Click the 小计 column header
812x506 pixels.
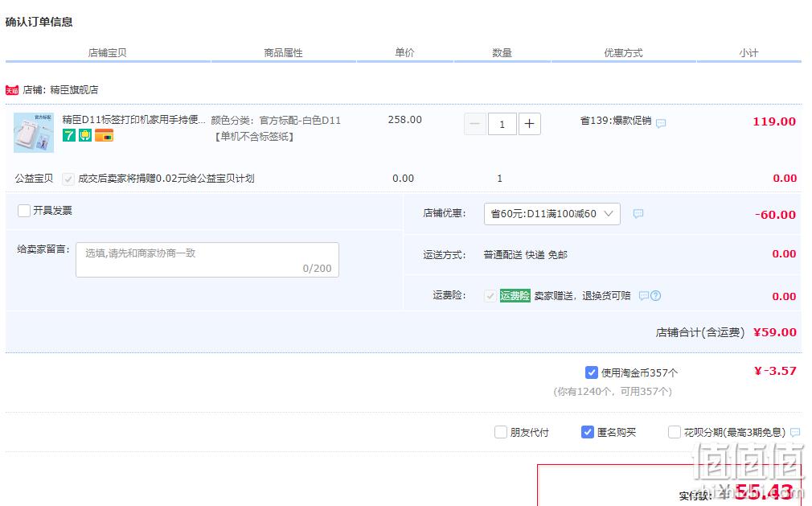pos(748,53)
